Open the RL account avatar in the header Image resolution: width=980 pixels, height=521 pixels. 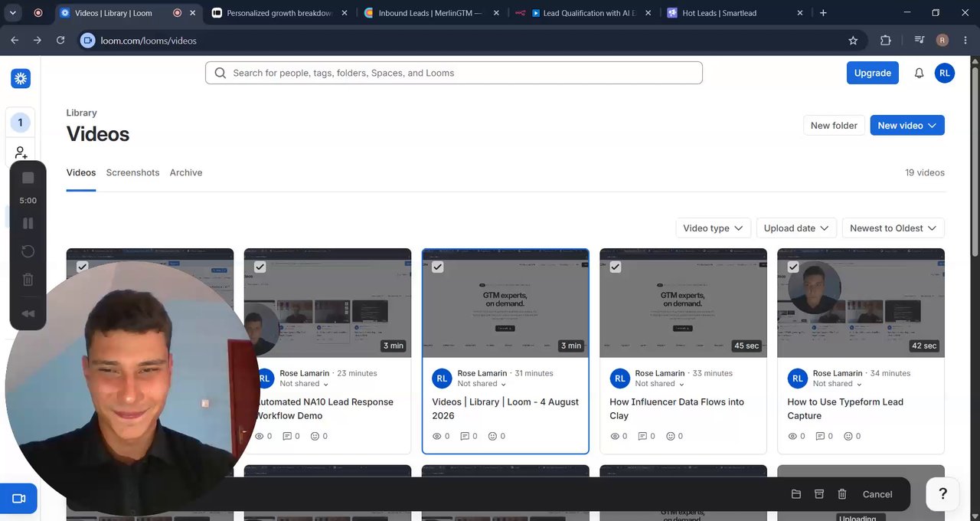945,73
